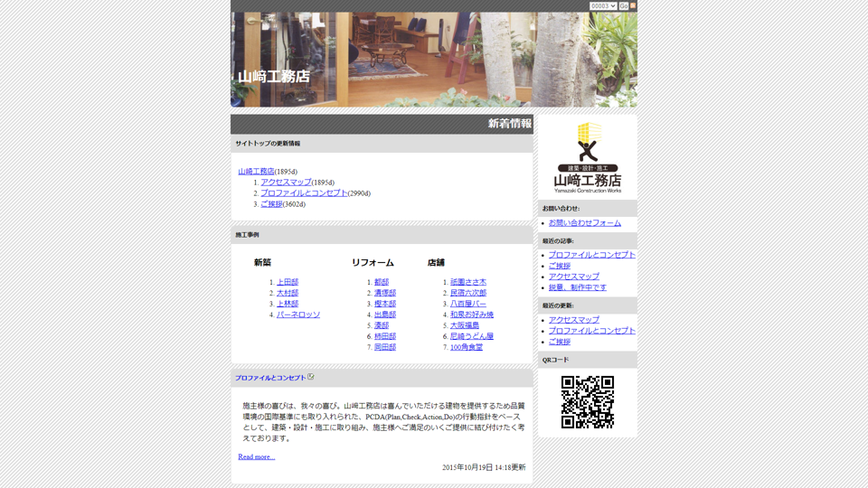Click the 山﨑工務店 header banner title

click(x=274, y=77)
